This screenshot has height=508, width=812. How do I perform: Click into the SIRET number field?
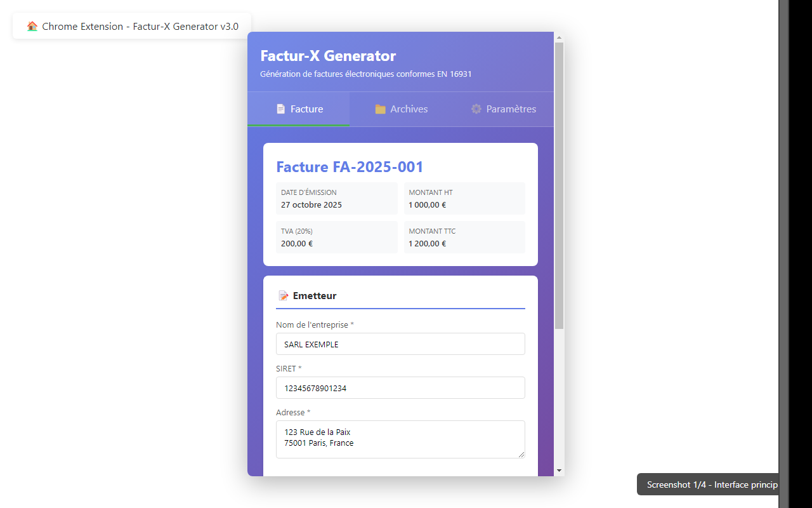400,388
